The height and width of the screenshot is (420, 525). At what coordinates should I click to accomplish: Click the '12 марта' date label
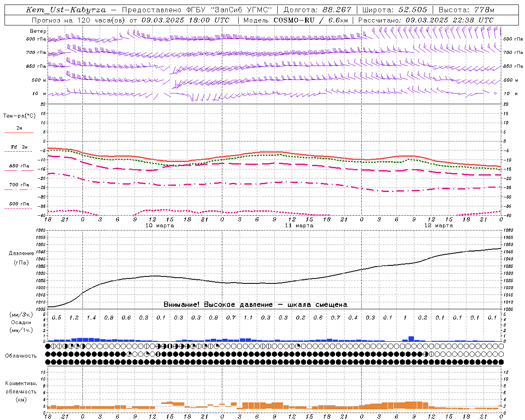(438, 226)
